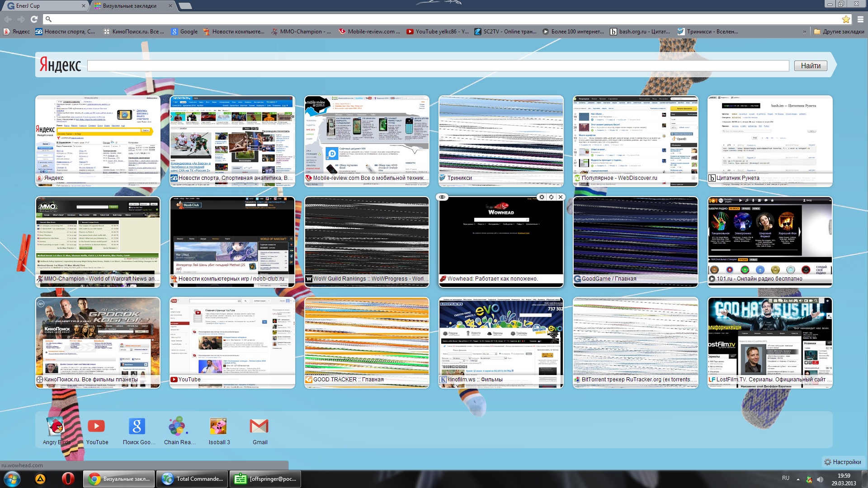Expand bookmarks overflow chevron

804,32
